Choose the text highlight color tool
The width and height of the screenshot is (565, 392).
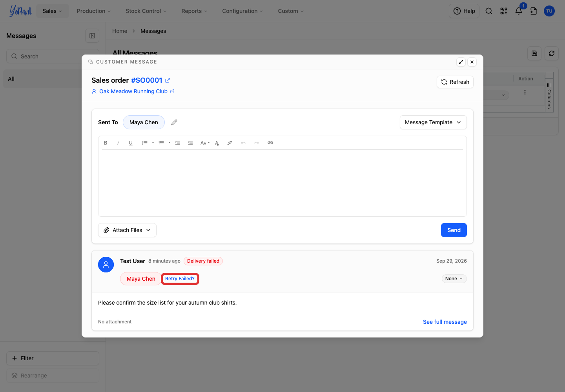230,143
